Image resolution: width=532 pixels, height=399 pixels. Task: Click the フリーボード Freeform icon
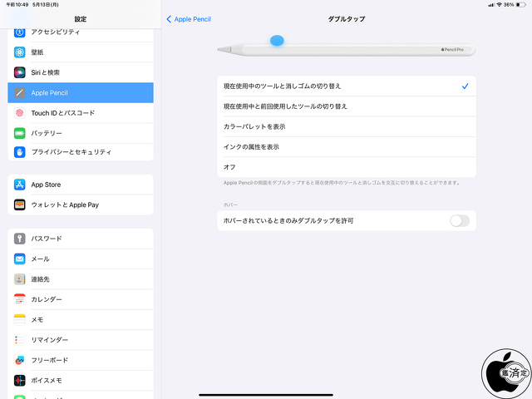(x=20, y=360)
